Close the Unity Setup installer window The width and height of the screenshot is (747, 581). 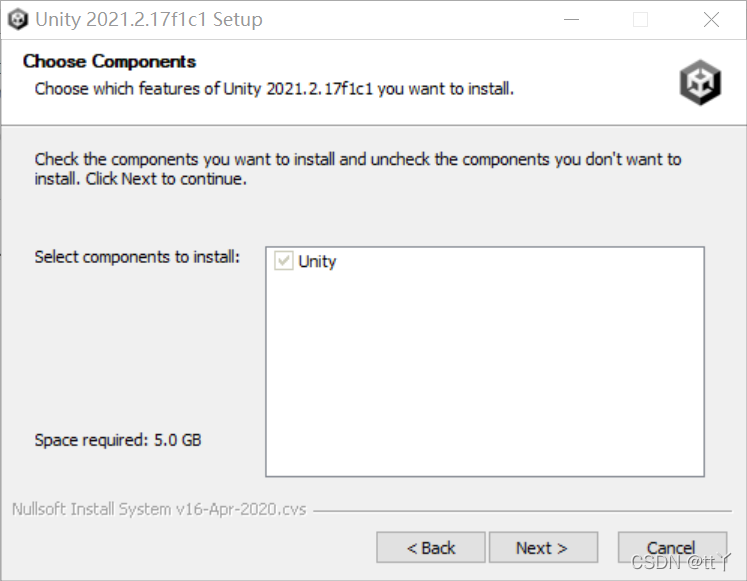coord(711,20)
